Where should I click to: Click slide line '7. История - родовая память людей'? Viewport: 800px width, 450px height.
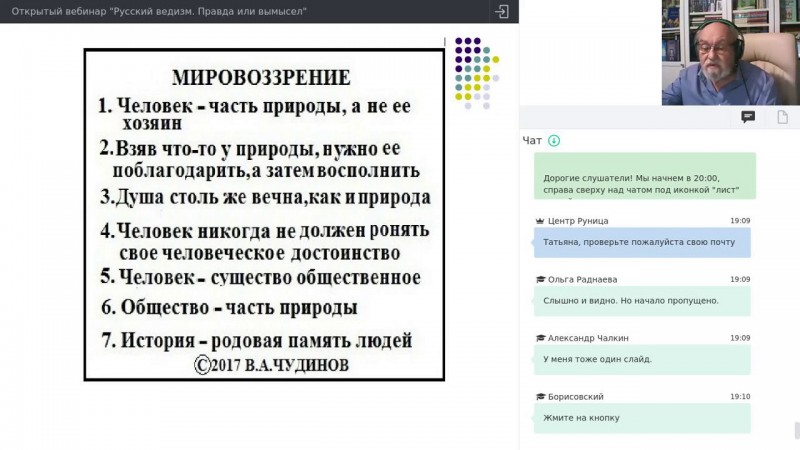coord(257,340)
